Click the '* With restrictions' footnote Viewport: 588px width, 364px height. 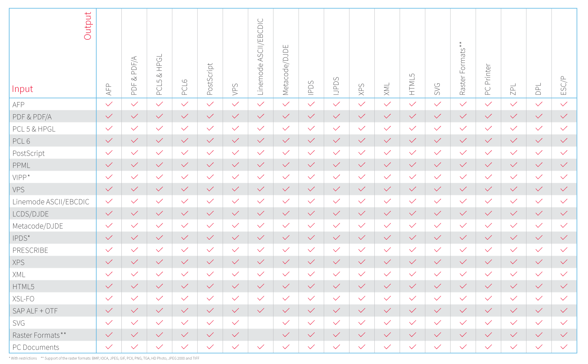pos(23,358)
